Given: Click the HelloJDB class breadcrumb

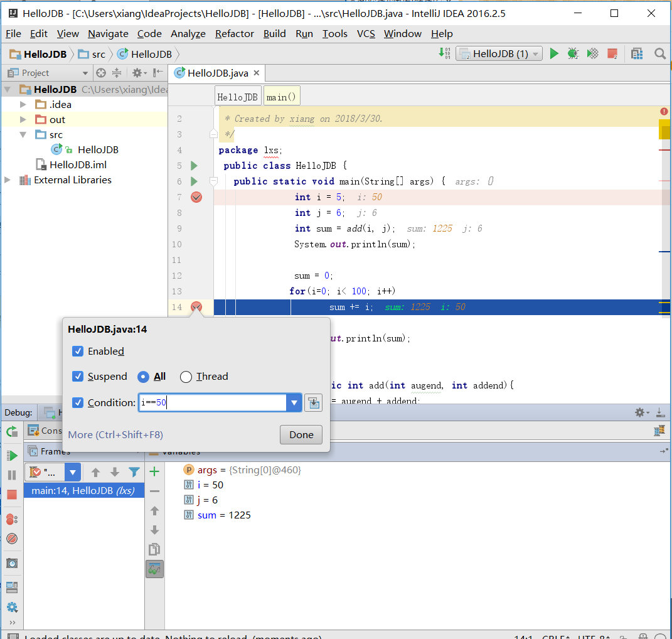Looking at the screenshot, I should point(237,97).
